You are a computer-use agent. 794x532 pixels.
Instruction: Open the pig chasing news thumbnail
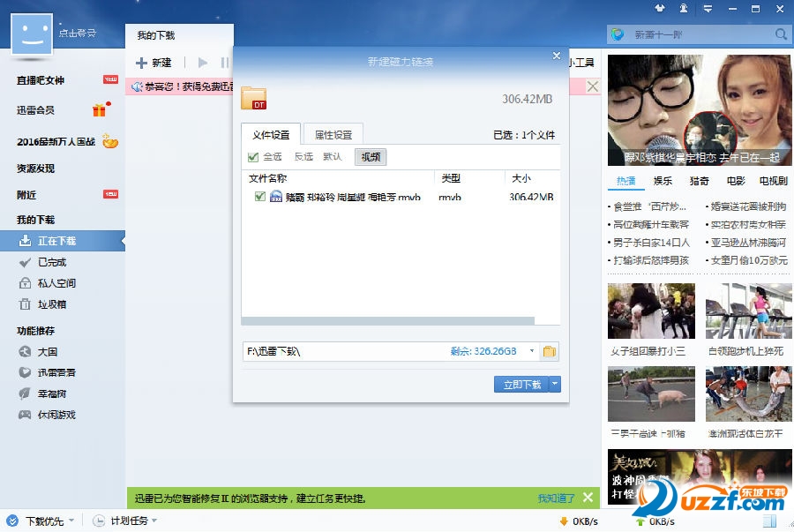[651, 394]
